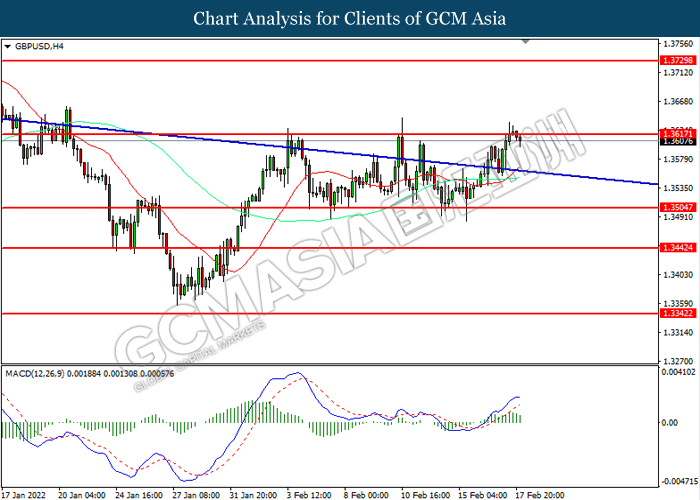Click the 20 Jan 04:00 time label
Image resolution: width=700 pixels, height=500 pixels.
[x=82, y=495]
